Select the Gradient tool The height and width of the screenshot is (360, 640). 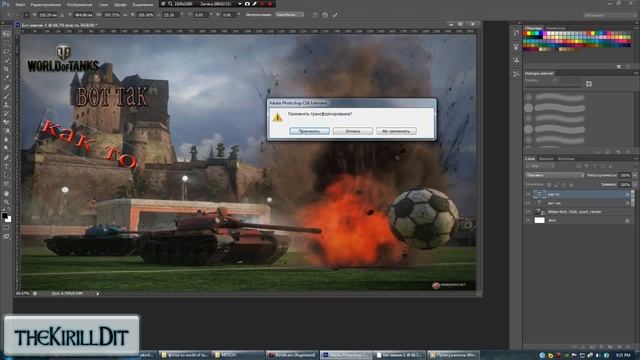7,131
